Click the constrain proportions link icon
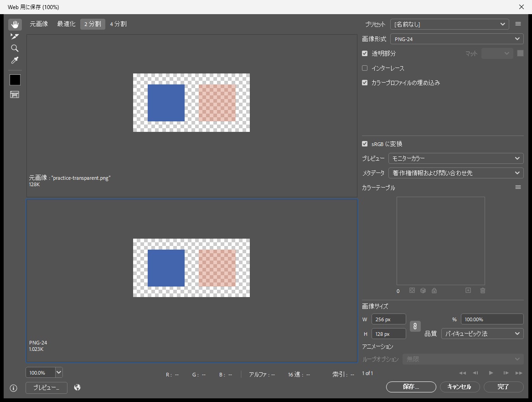This screenshot has width=532, height=402. [x=415, y=326]
